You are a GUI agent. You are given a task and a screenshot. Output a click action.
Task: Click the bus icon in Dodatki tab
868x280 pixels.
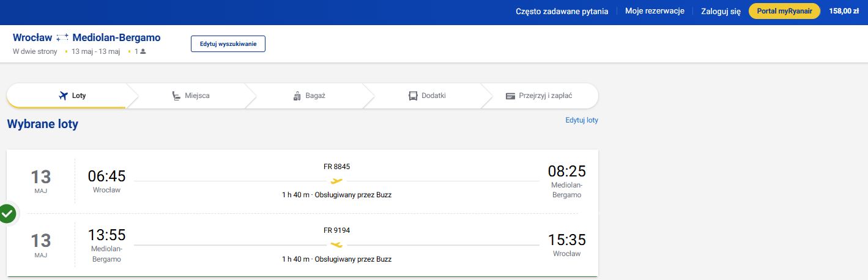point(413,96)
